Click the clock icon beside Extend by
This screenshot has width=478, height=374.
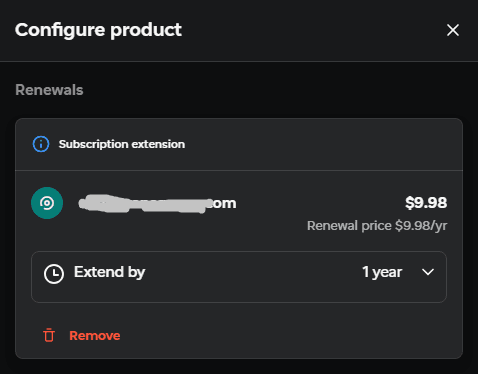(54, 274)
